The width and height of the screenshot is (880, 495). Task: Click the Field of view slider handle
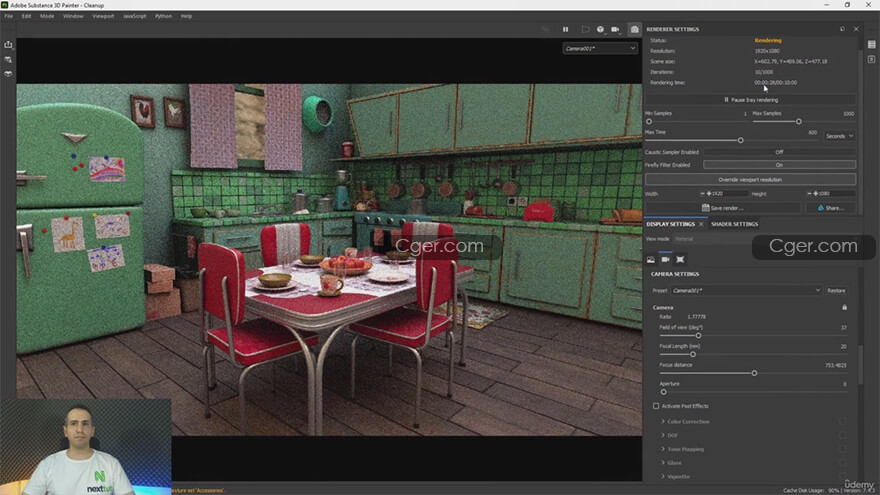coord(698,336)
